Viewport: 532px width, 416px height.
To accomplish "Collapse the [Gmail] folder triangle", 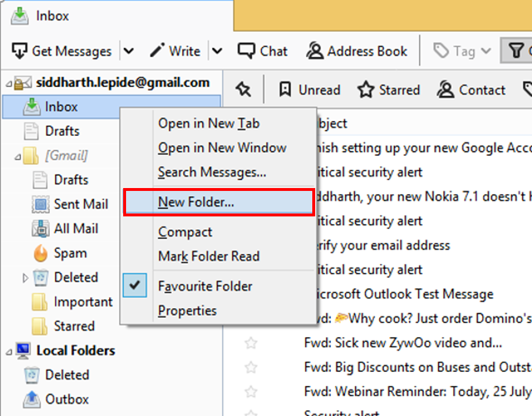I will (17, 157).
